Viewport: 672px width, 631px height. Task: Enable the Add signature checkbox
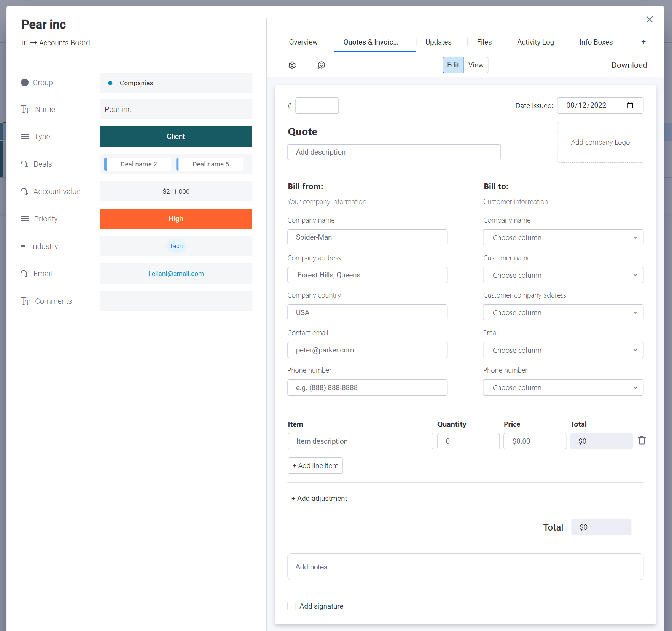click(291, 606)
